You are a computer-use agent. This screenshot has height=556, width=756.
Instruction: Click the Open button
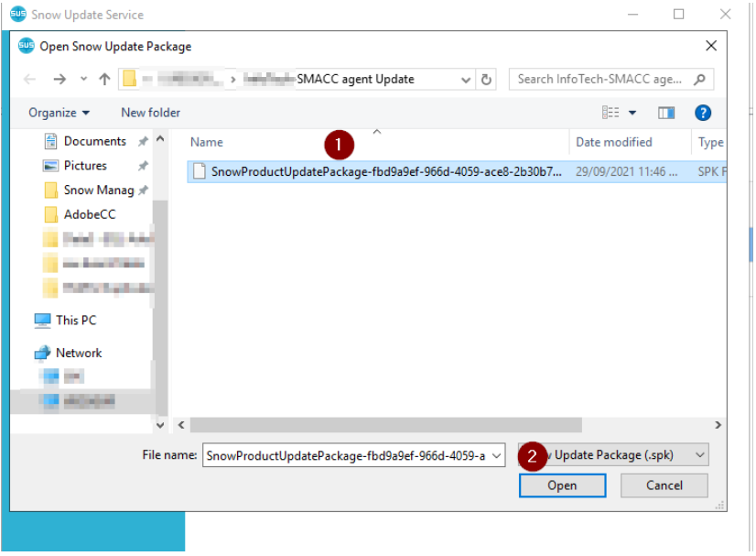[x=562, y=485]
